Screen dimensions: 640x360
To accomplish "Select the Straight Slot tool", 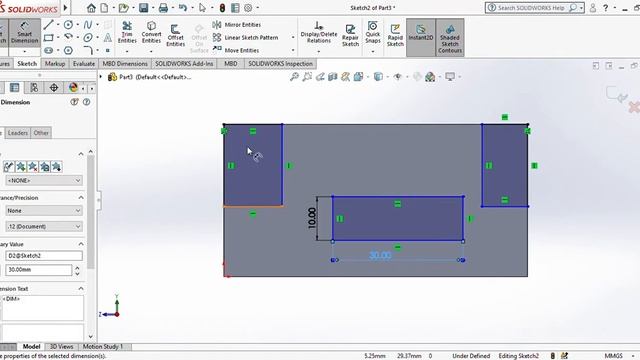I will [x=49, y=51].
